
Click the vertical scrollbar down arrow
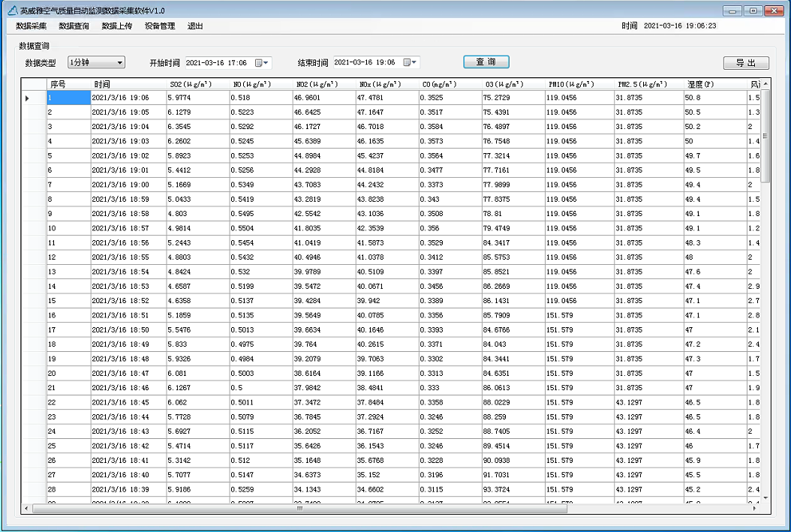point(765,497)
